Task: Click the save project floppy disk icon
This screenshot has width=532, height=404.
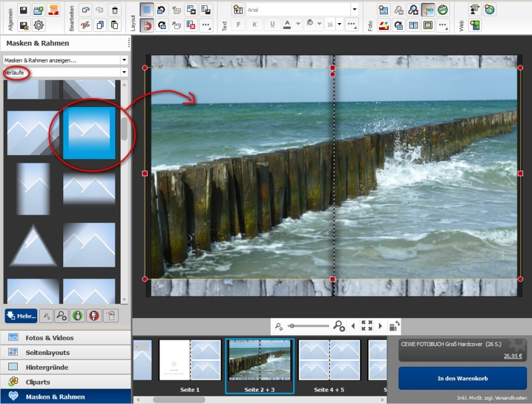Action: 24,10
